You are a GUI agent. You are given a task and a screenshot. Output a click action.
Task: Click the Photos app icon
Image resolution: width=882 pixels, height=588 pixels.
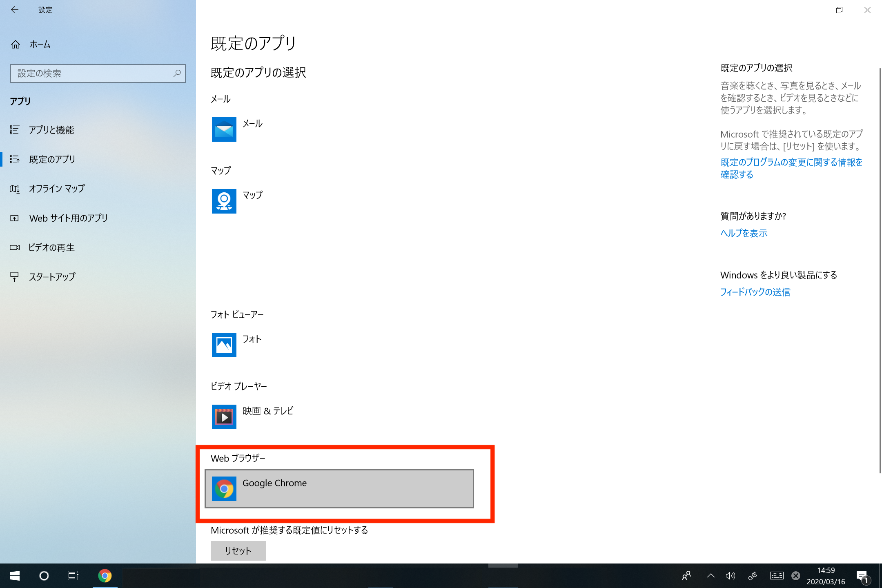[224, 345]
